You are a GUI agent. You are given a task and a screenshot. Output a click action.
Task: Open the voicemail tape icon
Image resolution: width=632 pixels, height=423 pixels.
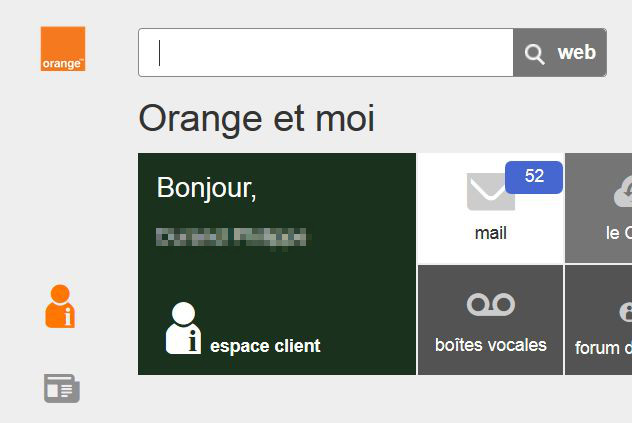tap(490, 304)
